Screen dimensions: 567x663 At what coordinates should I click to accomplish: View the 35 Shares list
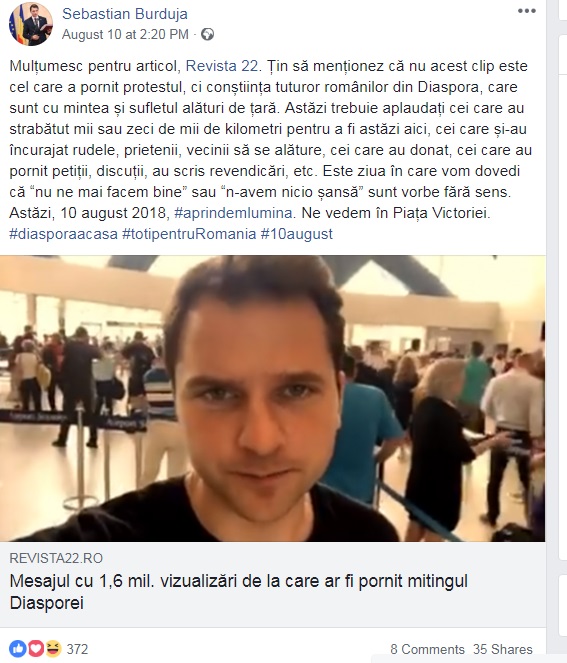pyautogui.click(x=503, y=649)
